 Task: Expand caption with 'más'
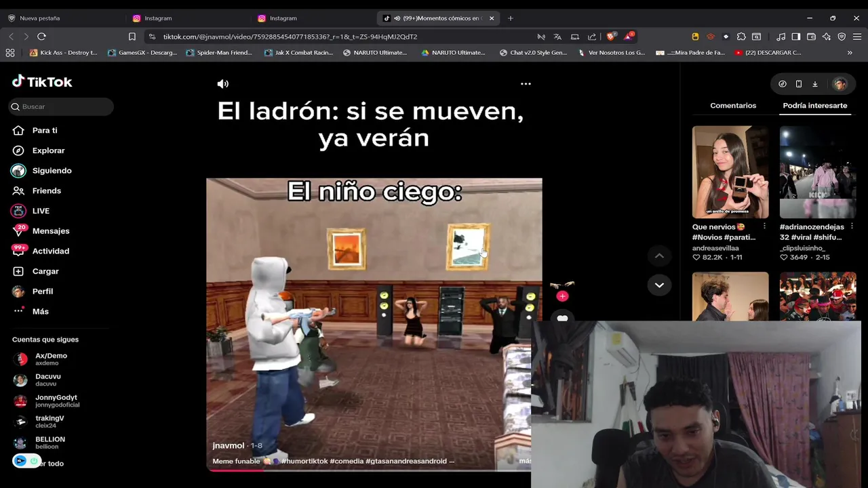pyautogui.click(x=525, y=461)
